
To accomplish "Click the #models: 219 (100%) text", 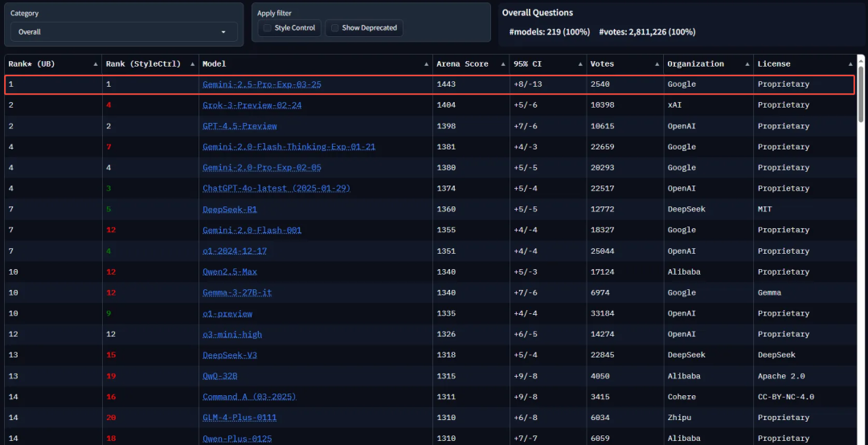I will point(549,32).
